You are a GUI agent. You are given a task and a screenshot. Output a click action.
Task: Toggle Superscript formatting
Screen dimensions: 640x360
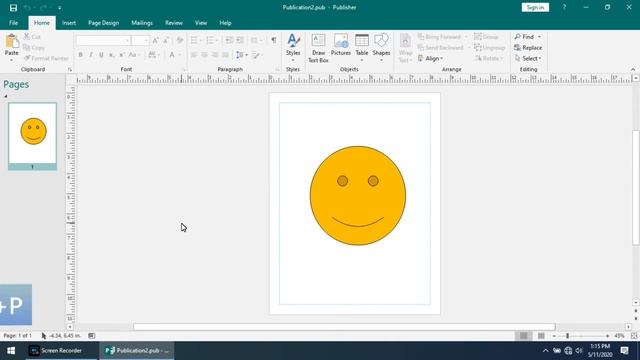pos(122,55)
